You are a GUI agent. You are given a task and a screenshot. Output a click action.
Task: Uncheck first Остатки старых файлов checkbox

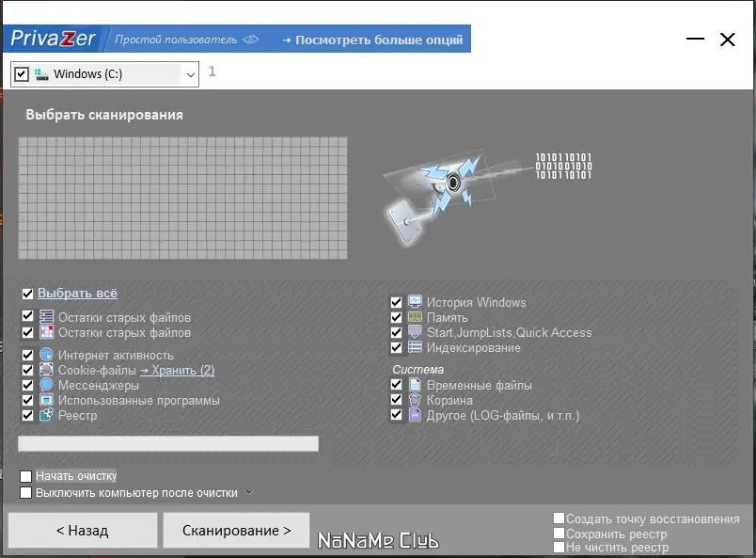27,316
